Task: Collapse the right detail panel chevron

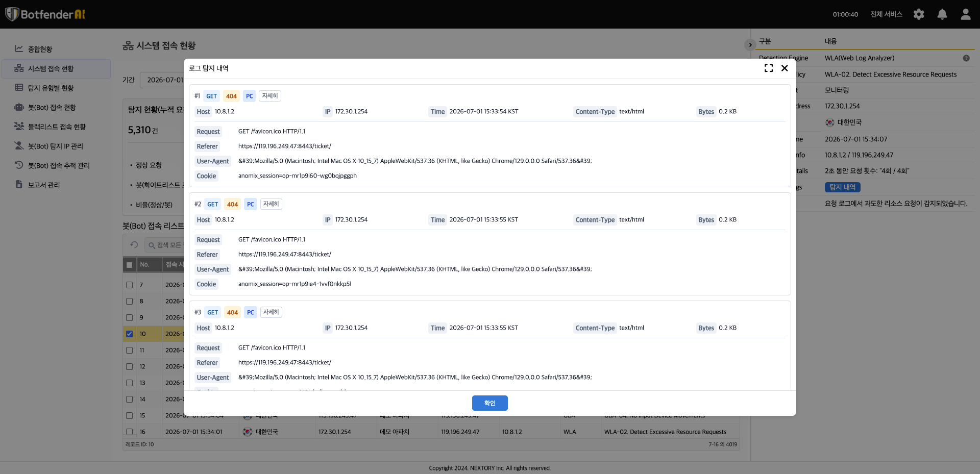Action: (x=750, y=45)
